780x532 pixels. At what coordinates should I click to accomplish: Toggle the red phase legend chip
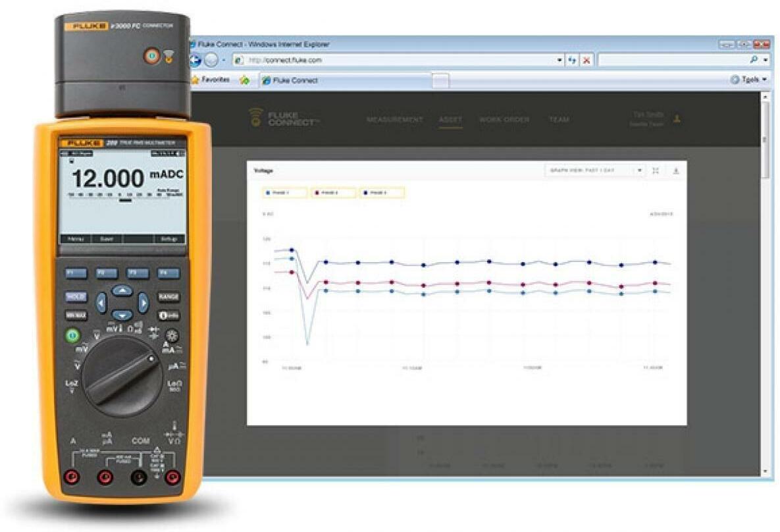coord(333,193)
